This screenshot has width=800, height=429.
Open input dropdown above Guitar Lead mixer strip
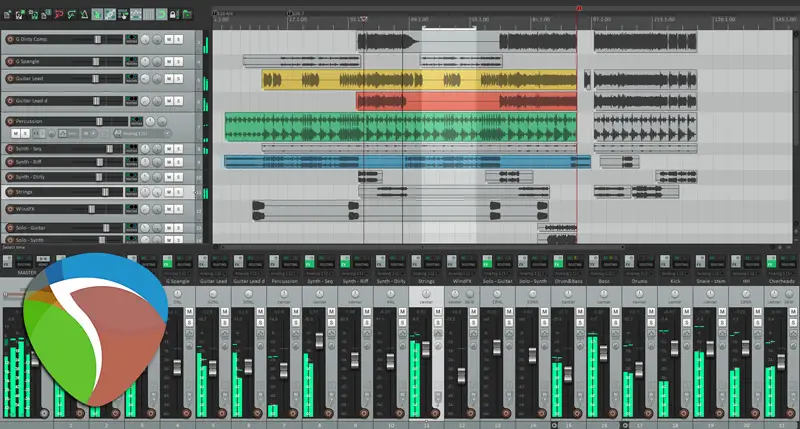tap(213, 274)
